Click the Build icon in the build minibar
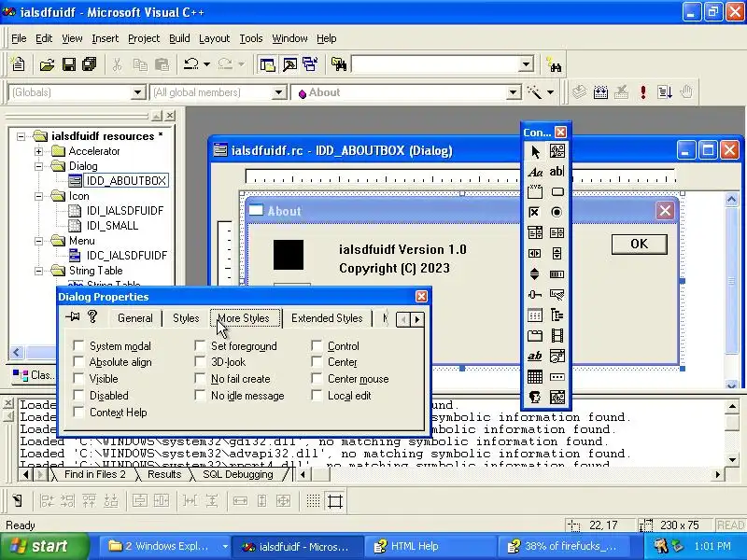The image size is (747, 560). pos(600,91)
